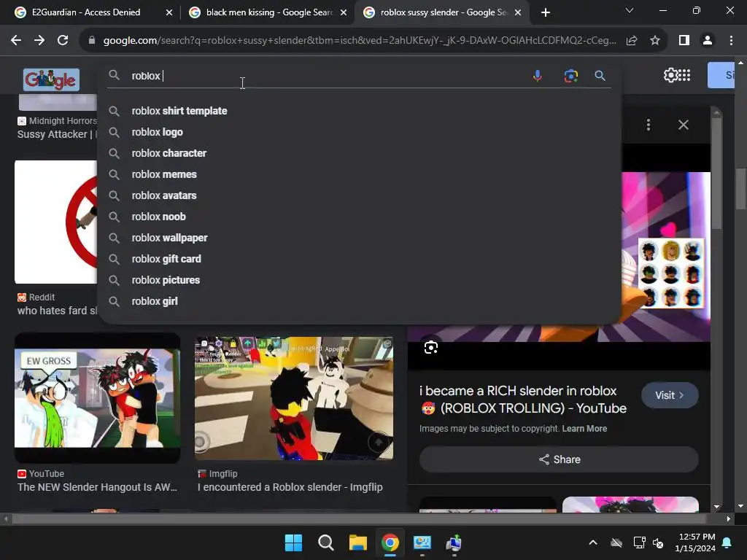Open the browser side panel

(684, 41)
